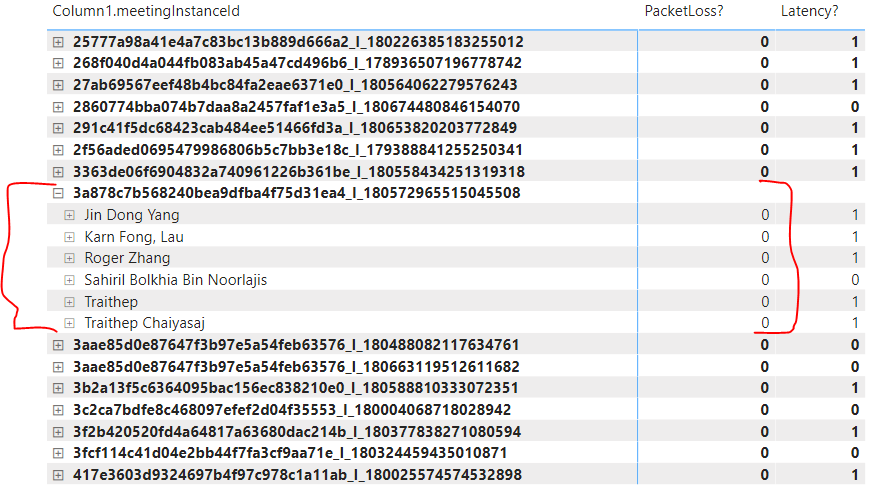
Task: Sort by PacketLoss? column header
Action: (x=684, y=11)
